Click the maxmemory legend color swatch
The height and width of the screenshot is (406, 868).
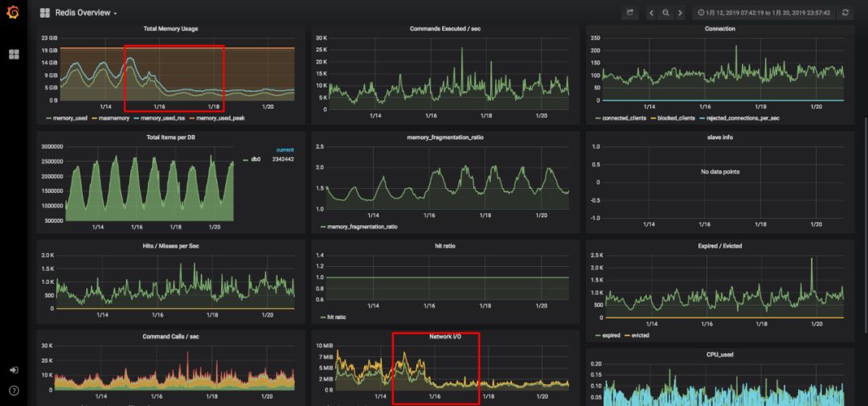pyautogui.click(x=93, y=118)
